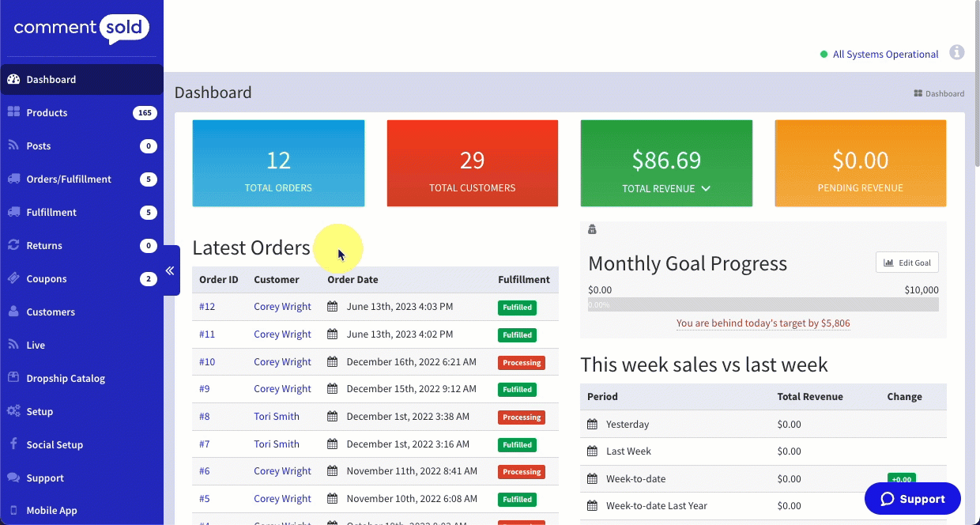Click the Edit Goal button
Viewport: 980px width, 525px height.
pyautogui.click(x=906, y=262)
